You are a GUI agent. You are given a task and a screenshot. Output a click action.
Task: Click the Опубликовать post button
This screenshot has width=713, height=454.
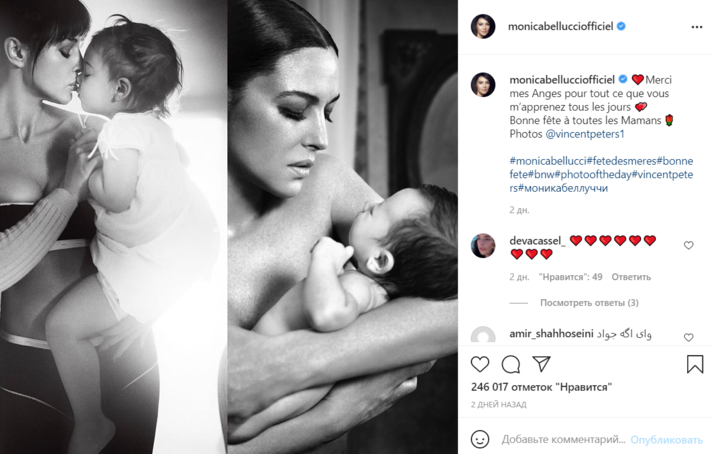tap(666, 440)
